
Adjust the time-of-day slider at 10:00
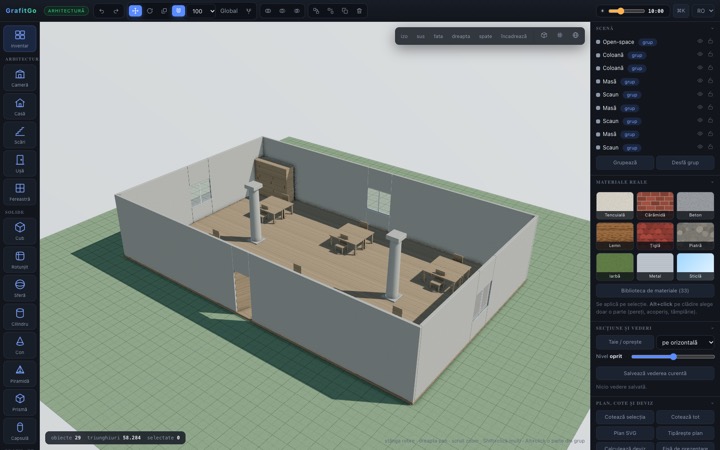click(x=626, y=11)
